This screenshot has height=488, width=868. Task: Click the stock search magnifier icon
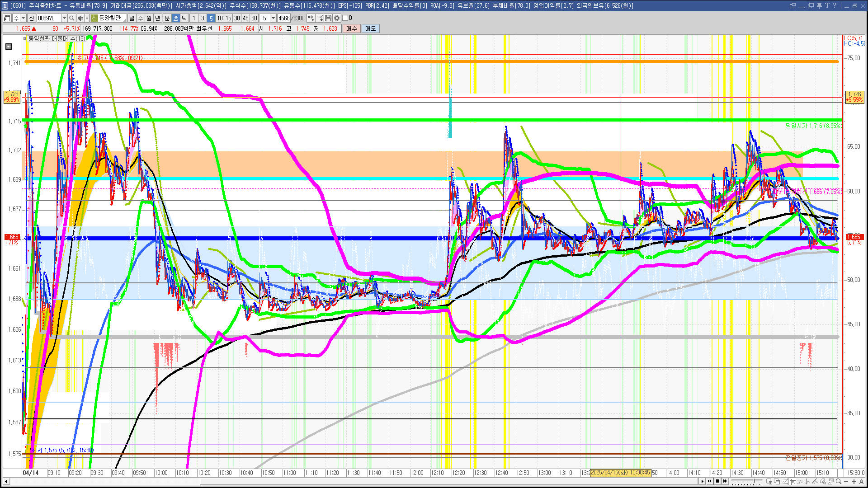coord(71,18)
